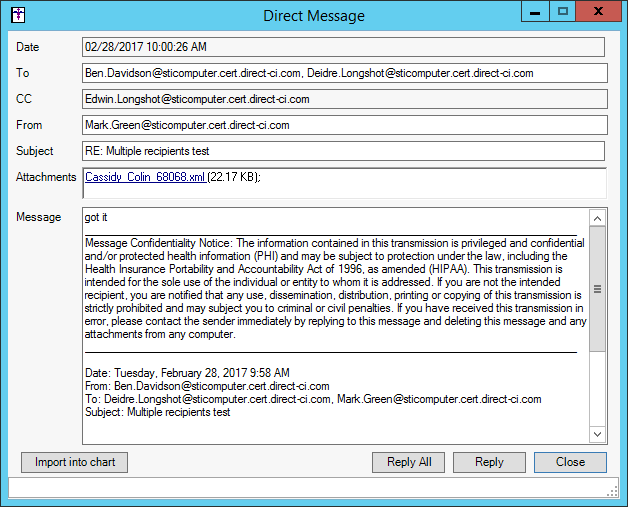This screenshot has width=628, height=507.
Task: Click the quoted 'To: Deidre.Longshot' line
Action: tap(313, 399)
